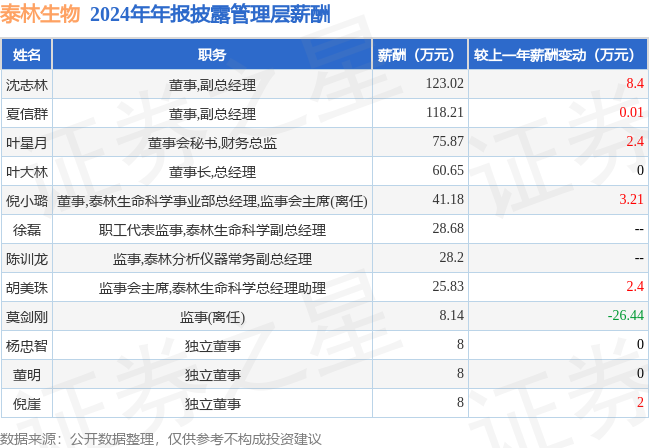
Task: Click 陈训龙's salary change --
Action: coord(639,258)
